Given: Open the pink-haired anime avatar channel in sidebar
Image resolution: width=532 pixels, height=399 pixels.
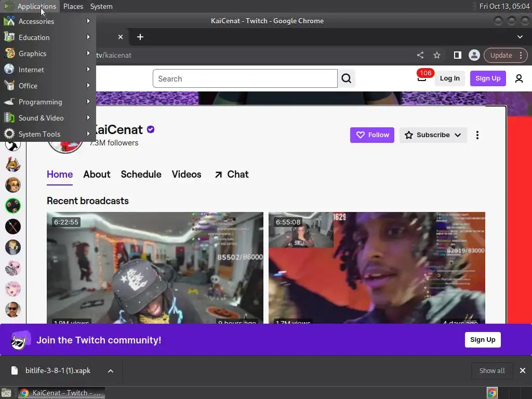Looking at the screenshot, I should [13, 289].
